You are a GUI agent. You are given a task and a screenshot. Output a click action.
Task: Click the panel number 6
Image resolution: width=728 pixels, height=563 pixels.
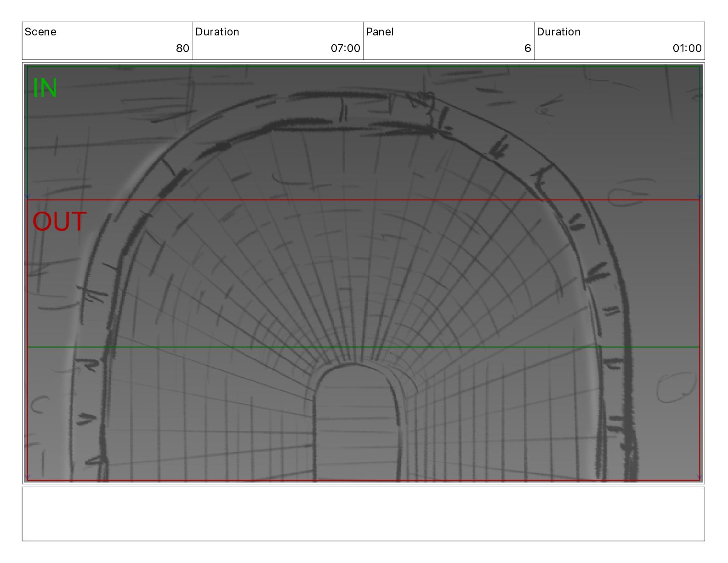[x=528, y=48]
